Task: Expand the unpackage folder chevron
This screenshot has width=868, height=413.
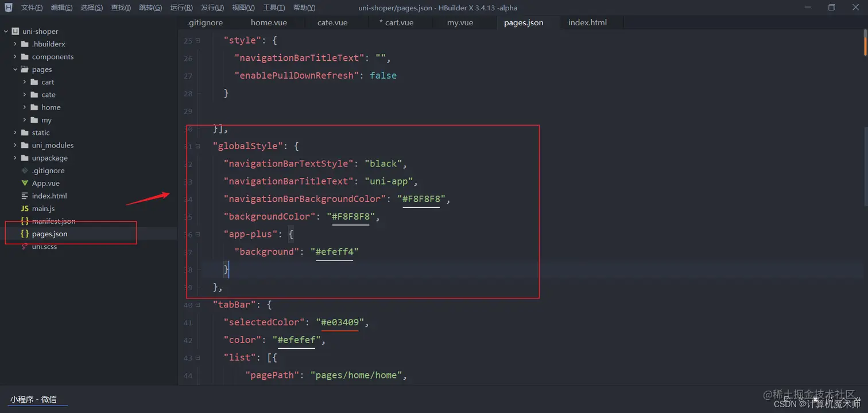Action: click(x=15, y=158)
